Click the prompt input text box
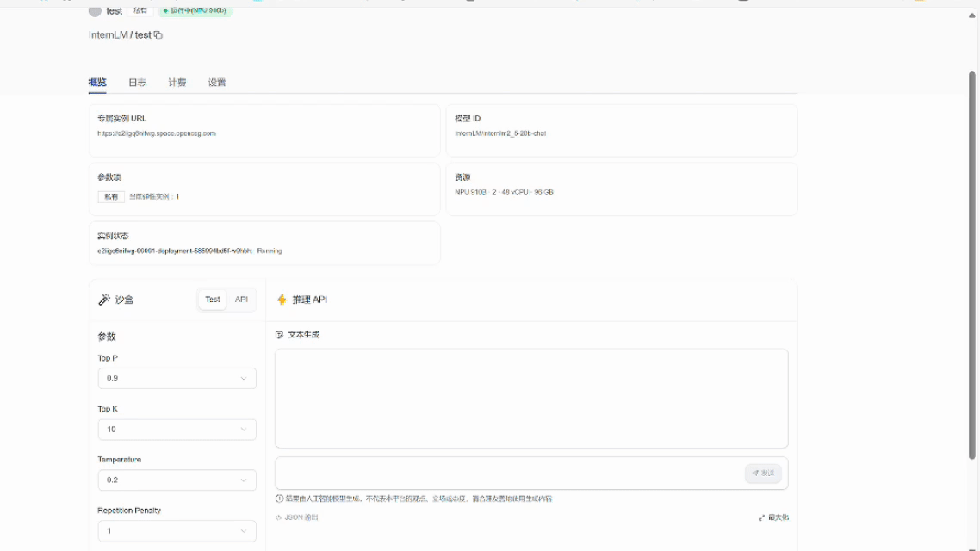The width and height of the screenshot is (980, 551). point(508,474)
